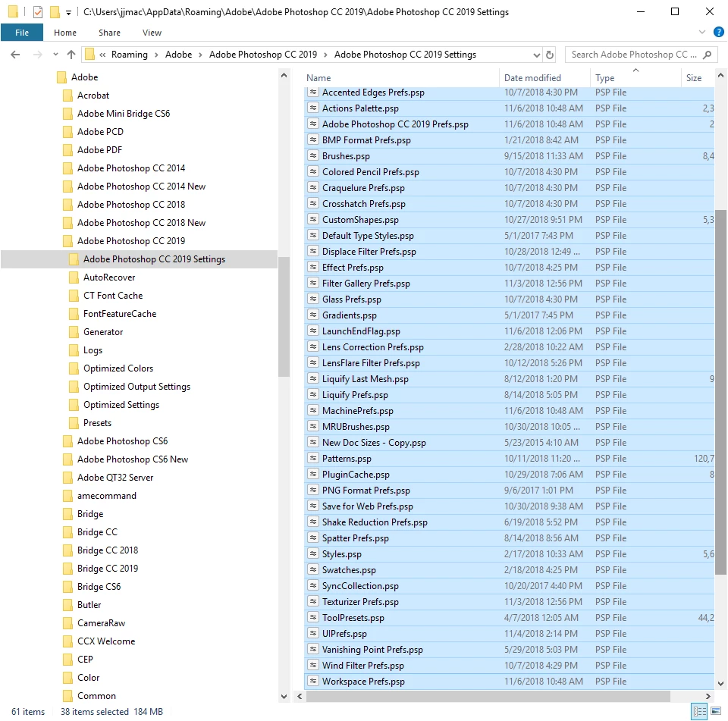Image resolution: width=728 pixels, height=721 pixels.
Task: Click CustomShapes.psp file icon
Action: (313, 219)
